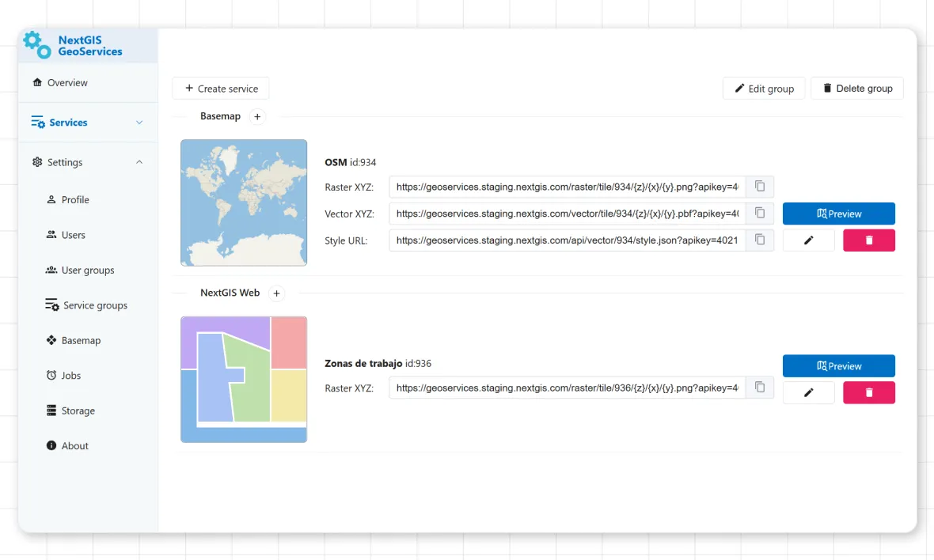Click the OSM id:934 title
The image size is (934, 560).
(350, 162)
